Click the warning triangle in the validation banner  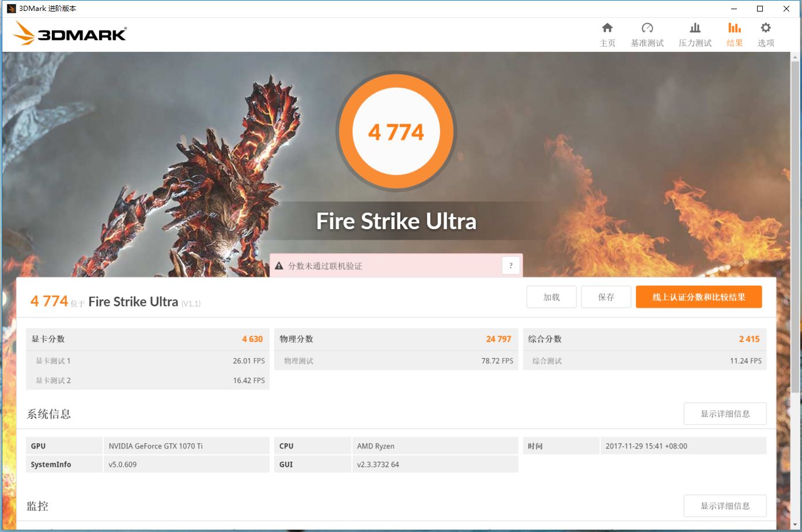point(280,265)
